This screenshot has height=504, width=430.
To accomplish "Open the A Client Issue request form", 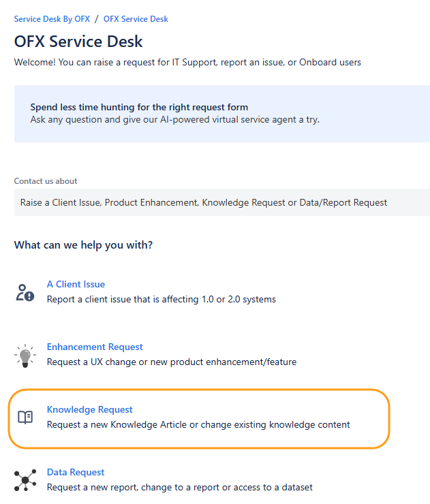I will (x=76, y=284).
